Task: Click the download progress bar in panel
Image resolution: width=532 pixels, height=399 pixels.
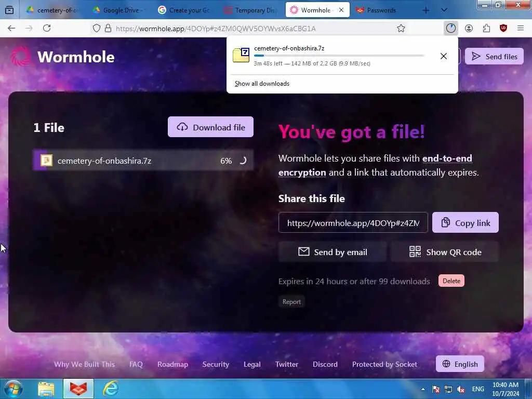Action: [x=339, y=55]
